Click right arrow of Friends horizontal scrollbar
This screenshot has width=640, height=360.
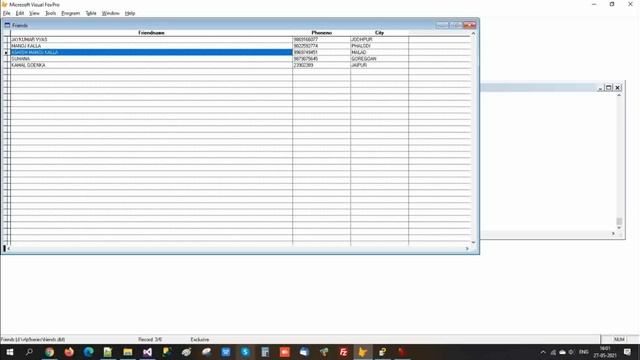(x=467, y=249)
